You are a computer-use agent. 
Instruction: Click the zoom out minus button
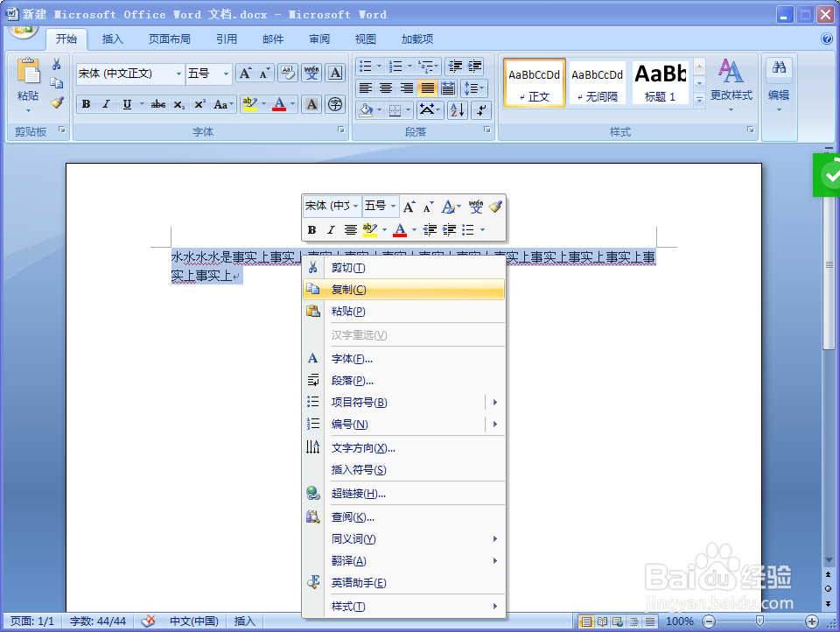(x=709, y=621)
